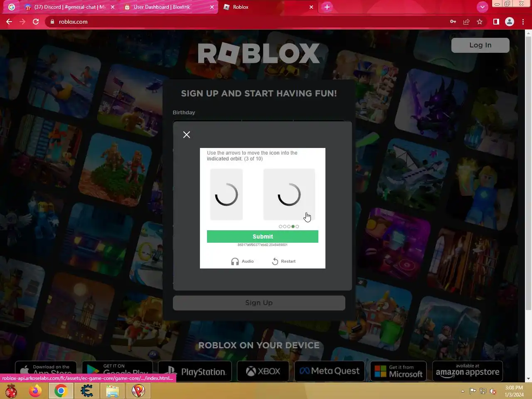532x399 pixels.
Task: Go forward in browser history
Action: coord(22,22)
